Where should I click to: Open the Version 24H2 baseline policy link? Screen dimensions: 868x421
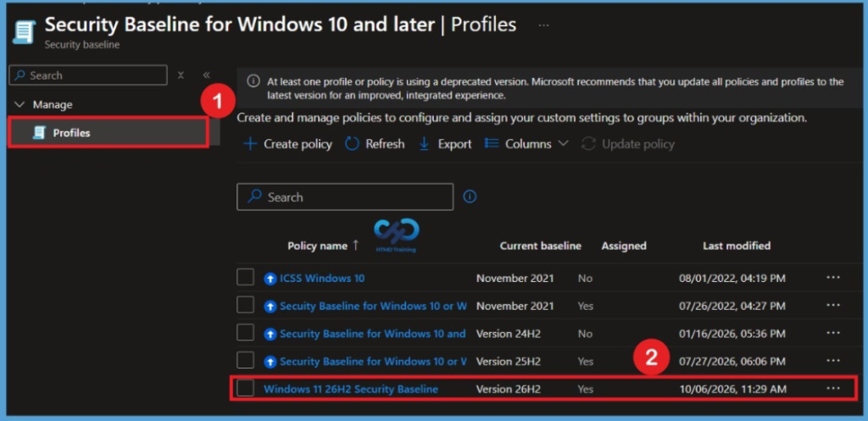click(x=373, y=334)
